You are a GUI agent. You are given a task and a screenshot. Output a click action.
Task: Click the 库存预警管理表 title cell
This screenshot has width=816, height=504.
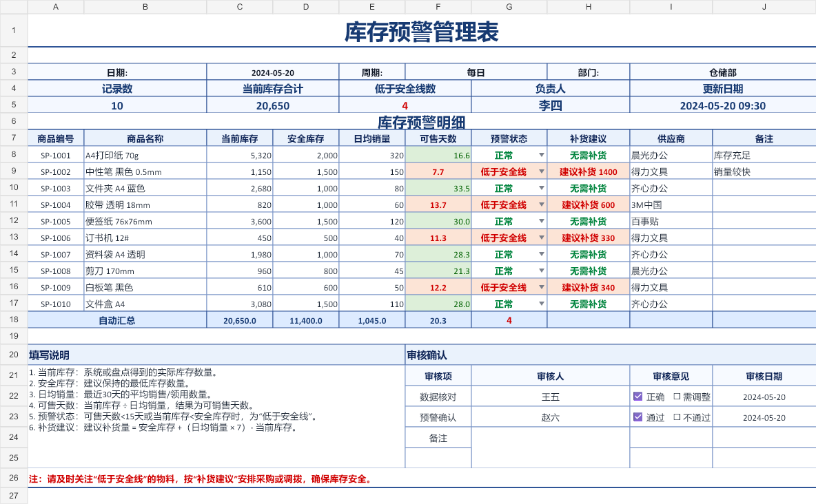422,31
